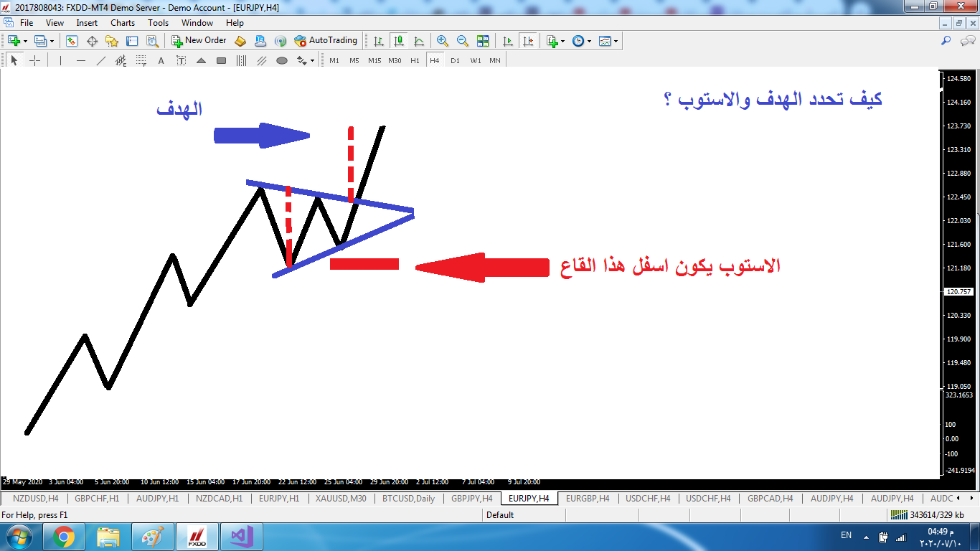Open the Insert menu
Image resolution: width=980 pixels, height=551 pixels.
point(87,23)
